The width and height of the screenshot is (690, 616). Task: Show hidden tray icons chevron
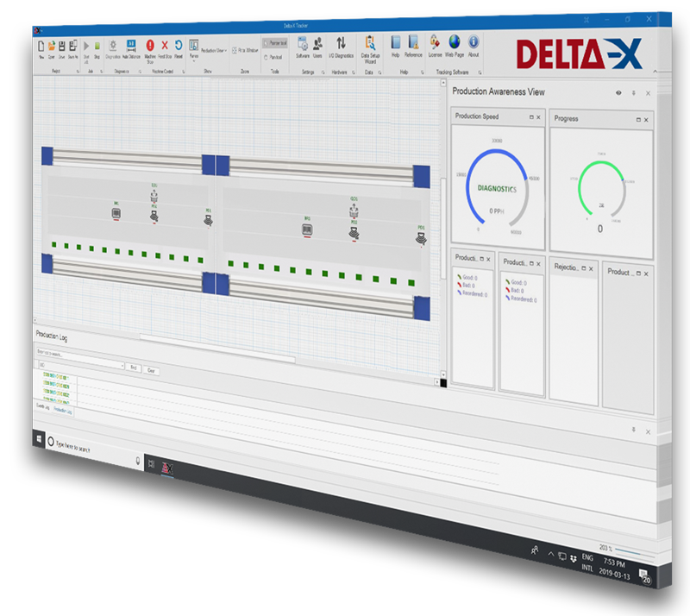pyautogui.click(x=551, y=554)
